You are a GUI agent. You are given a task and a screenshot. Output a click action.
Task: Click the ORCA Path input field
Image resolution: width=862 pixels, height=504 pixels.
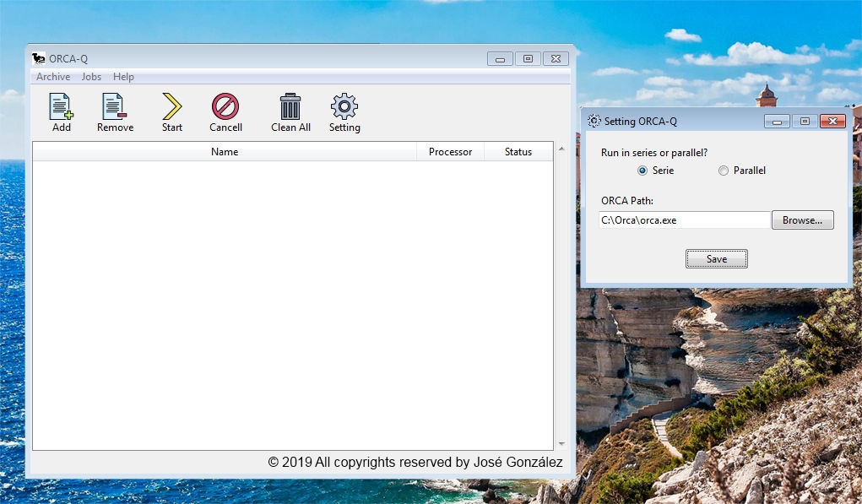click(x=684, y=220)
